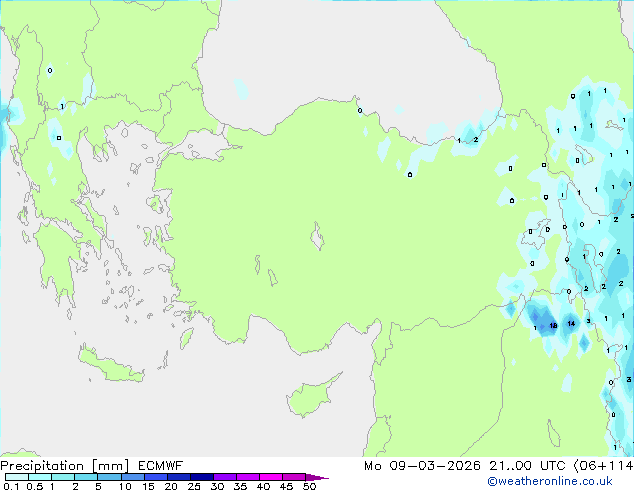Click the 'Precipitation [mm]' title text
This screenshot has width=634, height=490.
(65, 466)
